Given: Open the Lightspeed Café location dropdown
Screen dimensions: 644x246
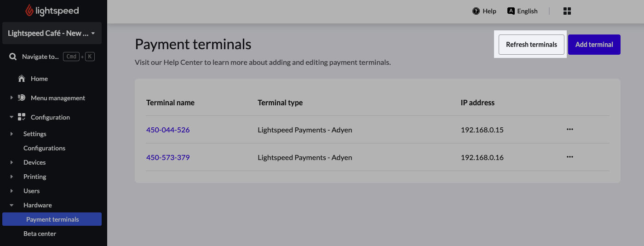Looking at the screenshot, I should tap(52, 33).
